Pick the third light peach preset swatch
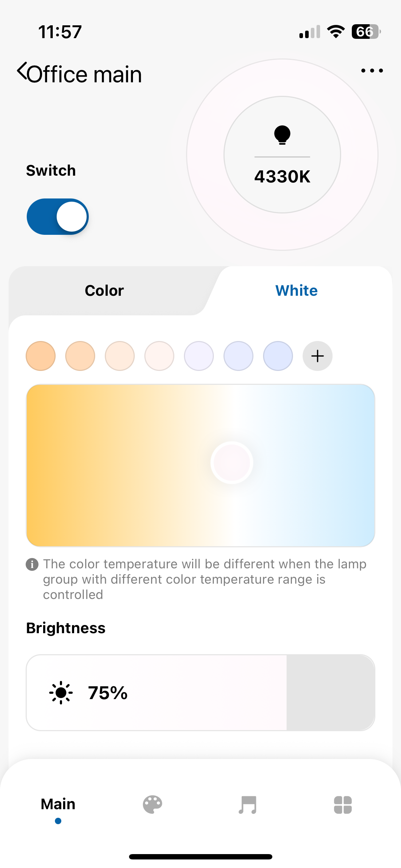401x868 pixels. 120,356
